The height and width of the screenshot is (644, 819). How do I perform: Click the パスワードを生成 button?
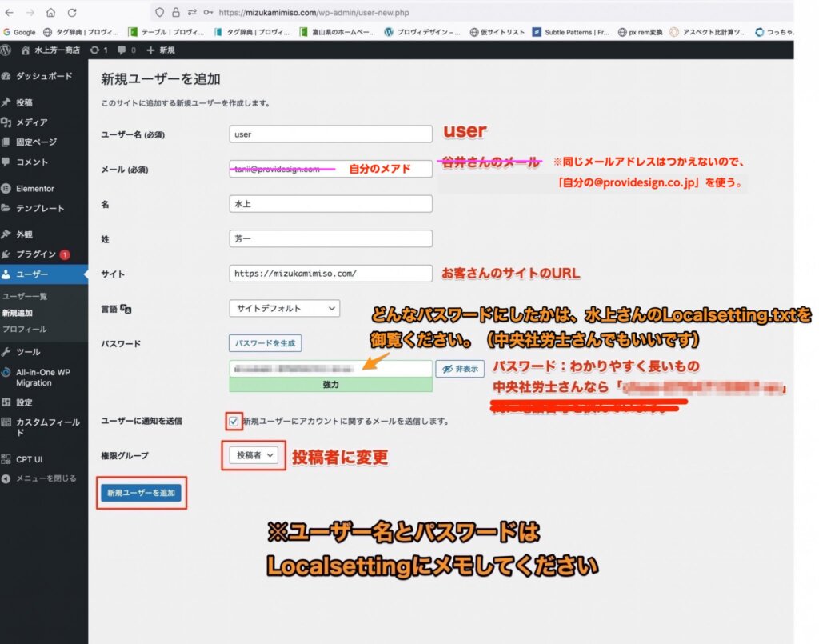pyautogui.click(x=265, y=343)
